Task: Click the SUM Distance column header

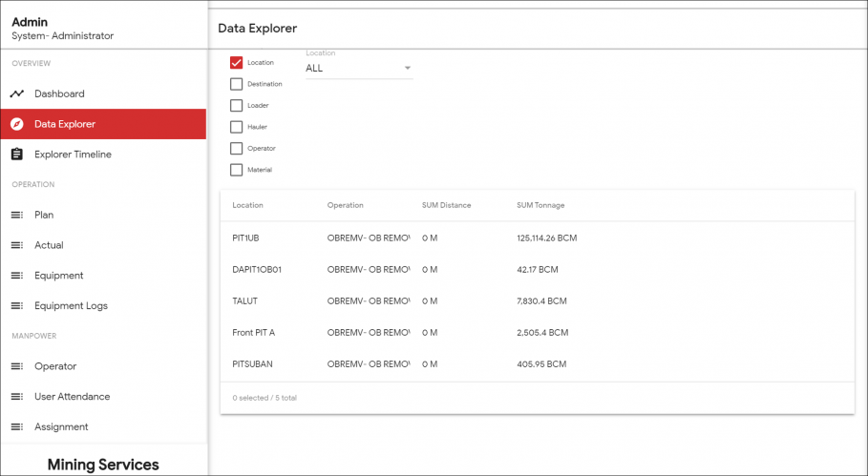Action: [446, 205]
